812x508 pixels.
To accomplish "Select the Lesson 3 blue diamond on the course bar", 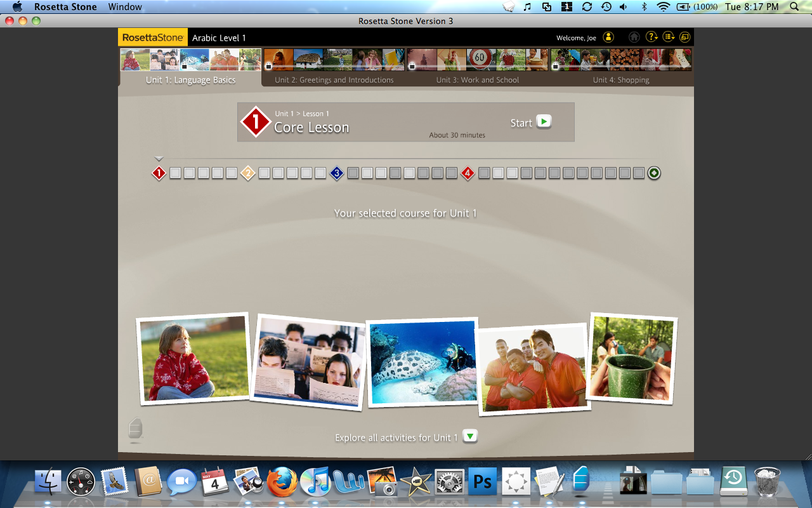I will point(337,173).
